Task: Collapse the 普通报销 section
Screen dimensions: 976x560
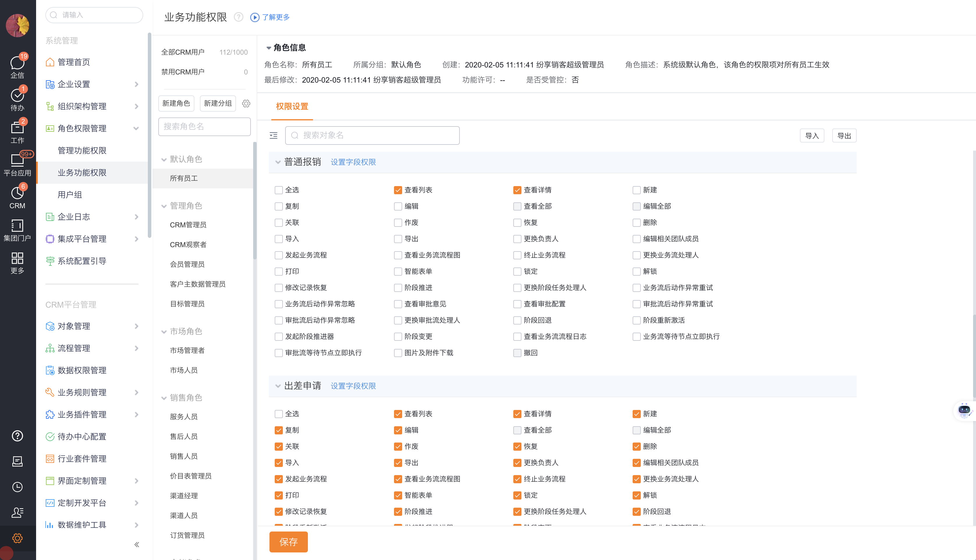Action: (278, 162)
